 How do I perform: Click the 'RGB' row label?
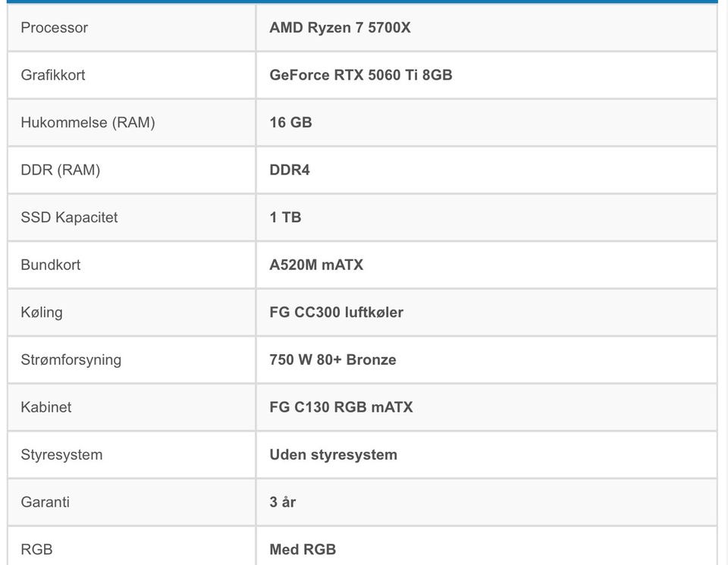(36, 550)
